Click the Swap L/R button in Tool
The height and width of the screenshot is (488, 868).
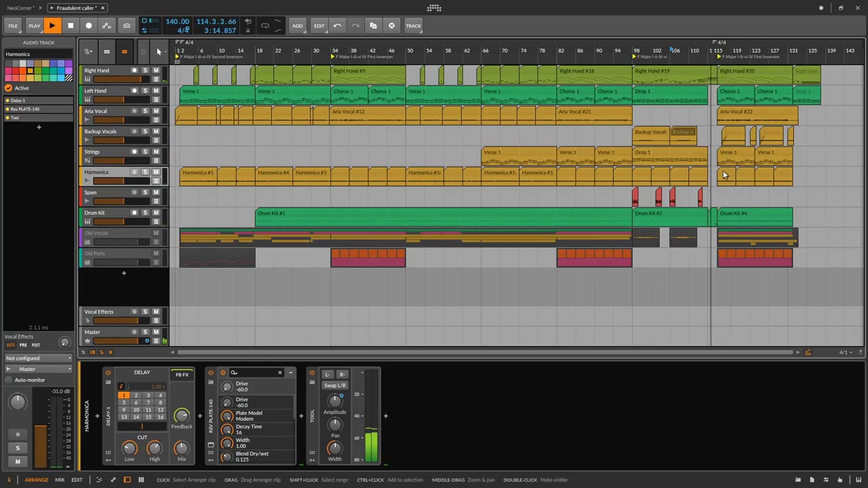(335, 386)
